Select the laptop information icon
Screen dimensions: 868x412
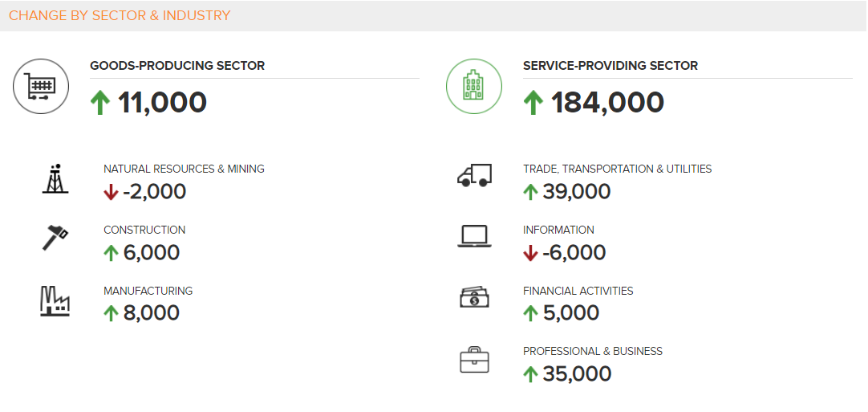[x=474, y=236]
